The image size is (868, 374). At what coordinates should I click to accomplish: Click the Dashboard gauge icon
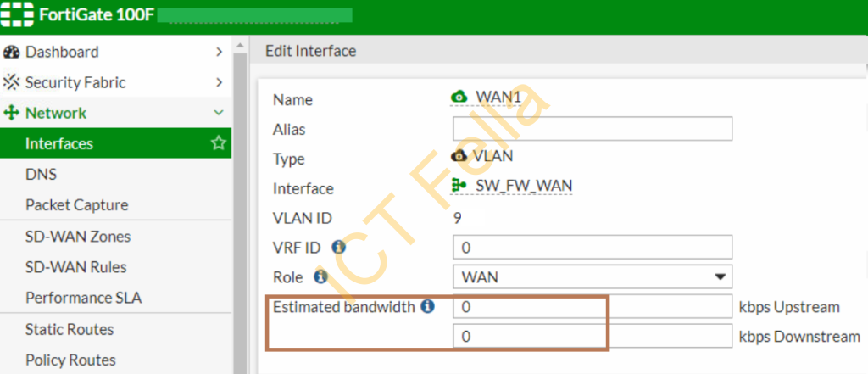12,52
